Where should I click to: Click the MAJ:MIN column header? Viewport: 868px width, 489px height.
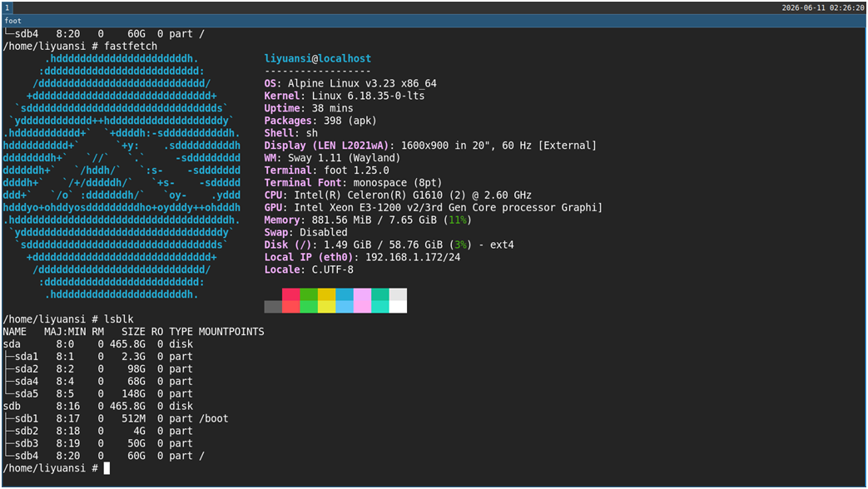65,332
